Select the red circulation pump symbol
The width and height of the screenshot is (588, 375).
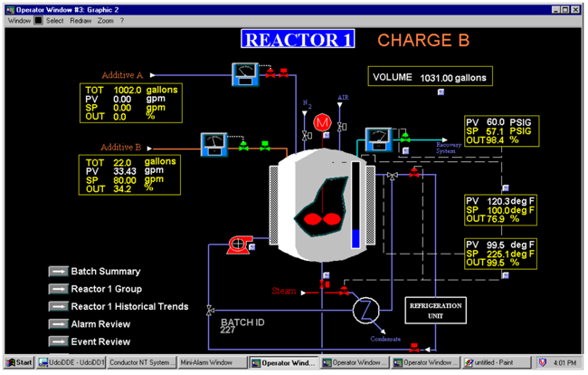[238, 245]
